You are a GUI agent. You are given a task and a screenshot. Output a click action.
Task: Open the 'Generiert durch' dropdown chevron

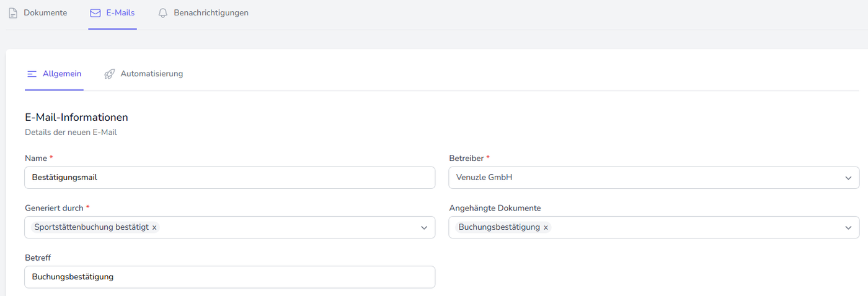click(x=424, y=227)
